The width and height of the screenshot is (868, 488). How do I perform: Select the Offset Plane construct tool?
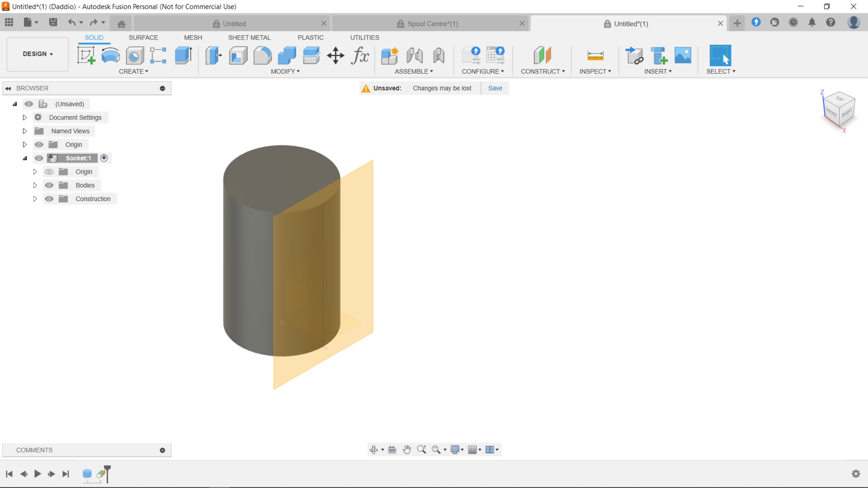[x=542, y=56]
